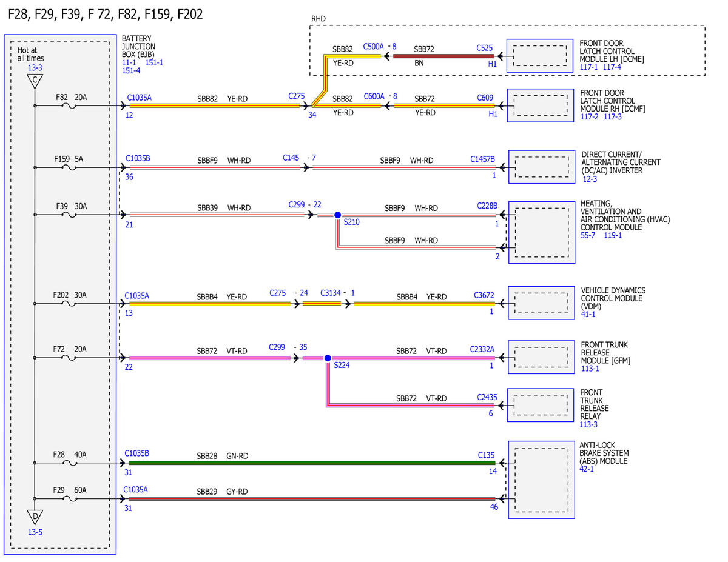Jump to page 117-1 for the DCME module
Screen dimensions: 728x562
tap(589, 67)
